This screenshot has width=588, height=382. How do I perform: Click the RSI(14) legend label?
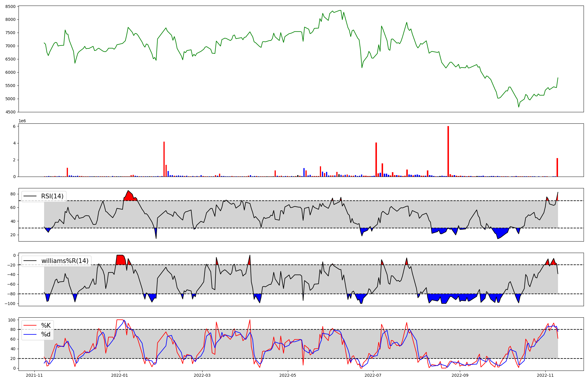(x=52, y=196)
